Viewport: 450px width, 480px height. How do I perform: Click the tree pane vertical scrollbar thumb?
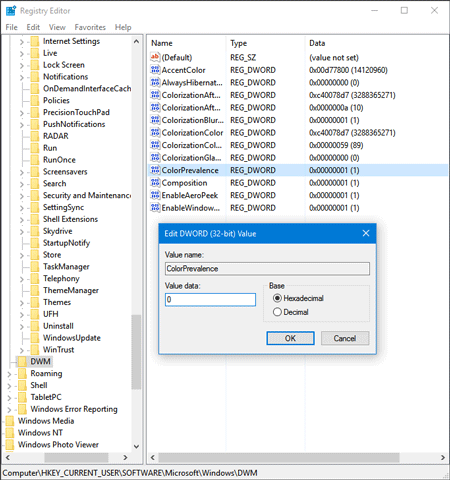pyautogui.click(x=136, y=352)
